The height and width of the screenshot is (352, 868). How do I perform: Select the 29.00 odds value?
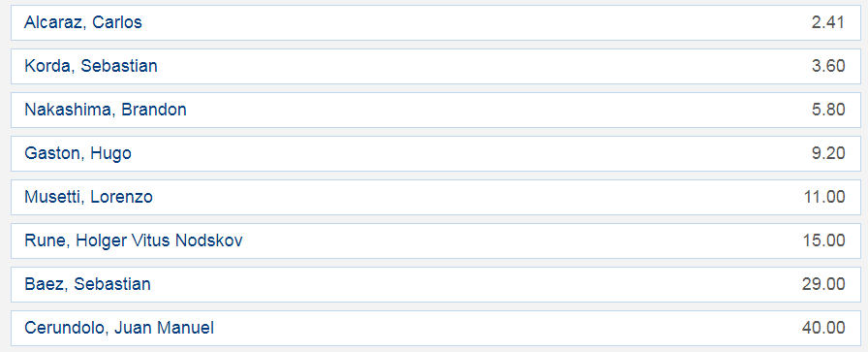[823, 284]
